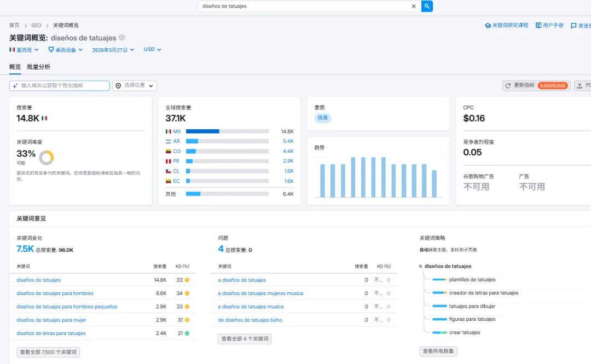This screenshot has width=591, height=364.
Task: Click the location pin icon in 选择位置
Action: coord(118,85)
